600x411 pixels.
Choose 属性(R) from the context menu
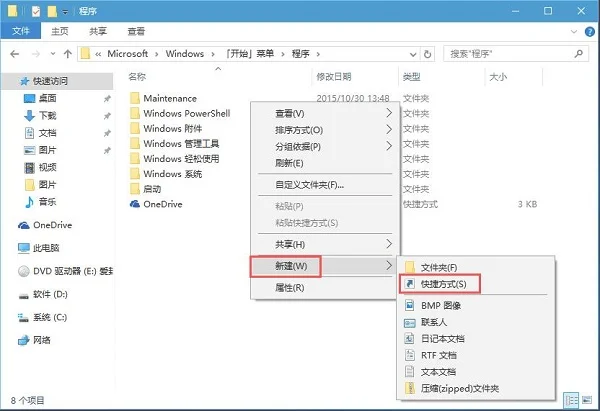325,287
